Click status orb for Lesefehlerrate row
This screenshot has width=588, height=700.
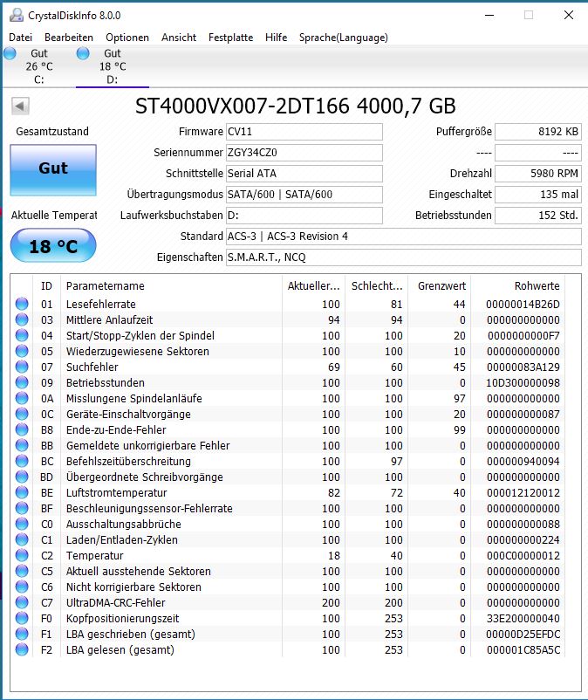coord(22,304)
